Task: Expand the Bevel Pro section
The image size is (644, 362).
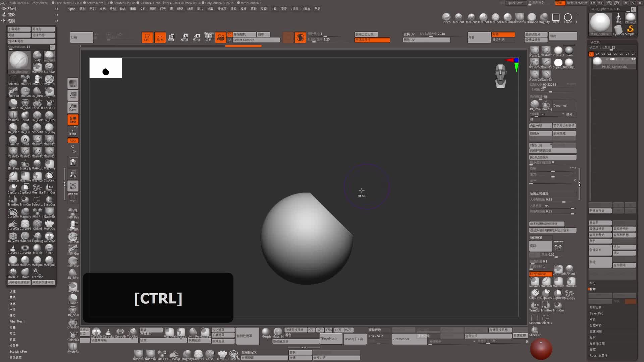Action: (x=596, y=313)
